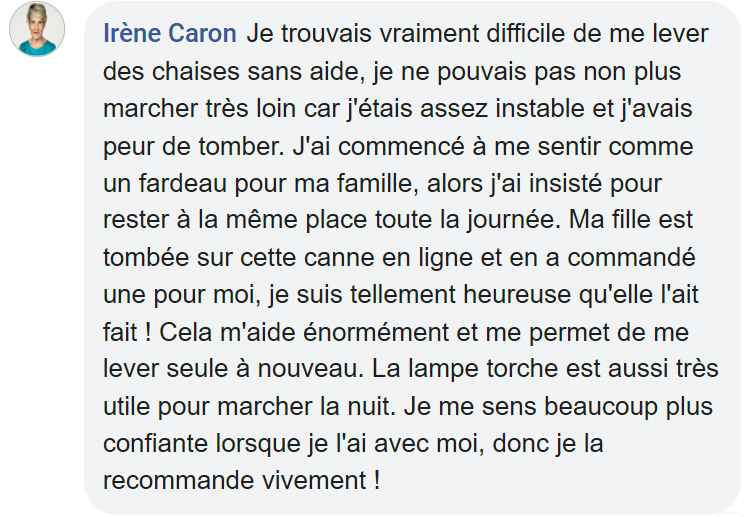Click the words "lever seule à nouveau"
The height and width of the screenshot is (517, 755).
[x=233, y=369]
